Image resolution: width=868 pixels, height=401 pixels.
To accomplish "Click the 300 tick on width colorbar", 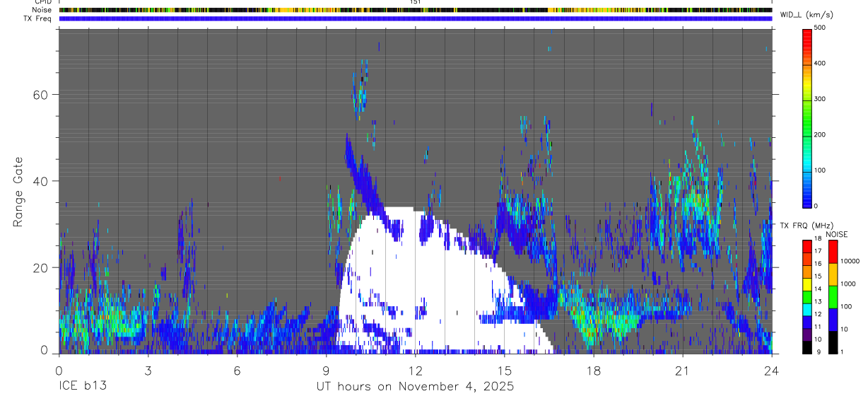I will coord(820,99).
